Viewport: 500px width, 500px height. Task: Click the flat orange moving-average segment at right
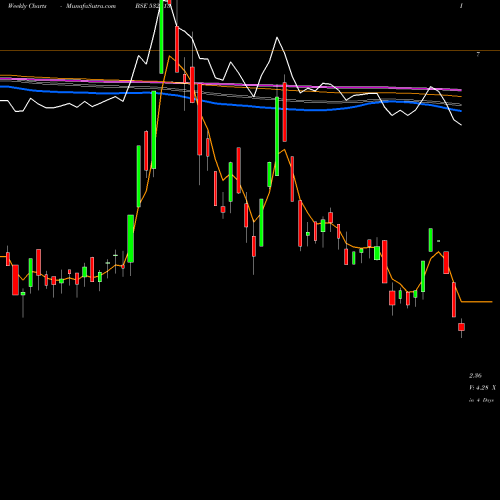coord(477,302)
